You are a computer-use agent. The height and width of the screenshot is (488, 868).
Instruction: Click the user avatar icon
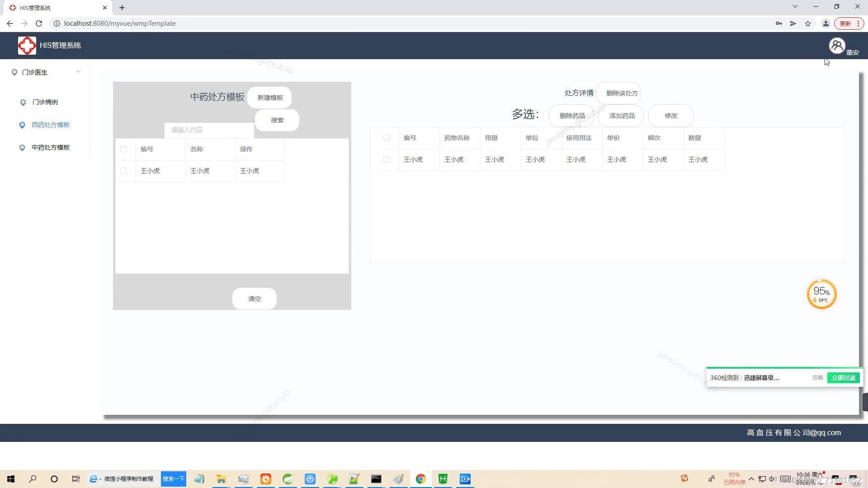click(837, 46)
